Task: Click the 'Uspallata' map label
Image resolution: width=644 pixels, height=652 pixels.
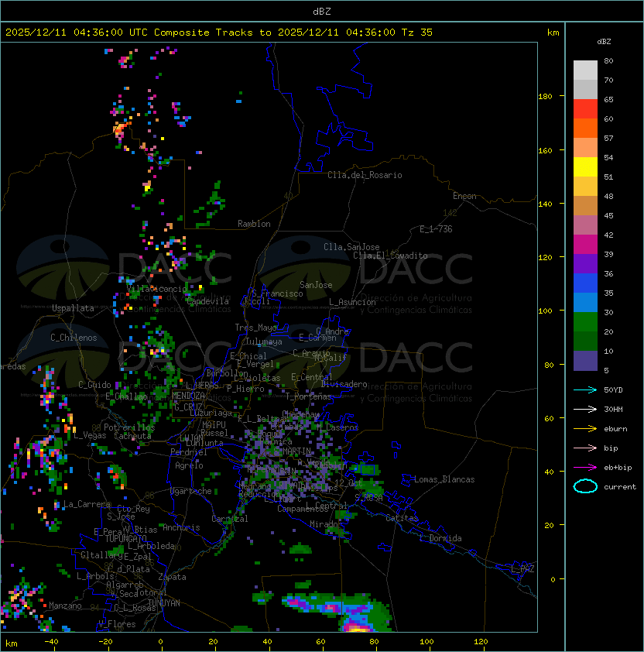Action: pos(73,308)
